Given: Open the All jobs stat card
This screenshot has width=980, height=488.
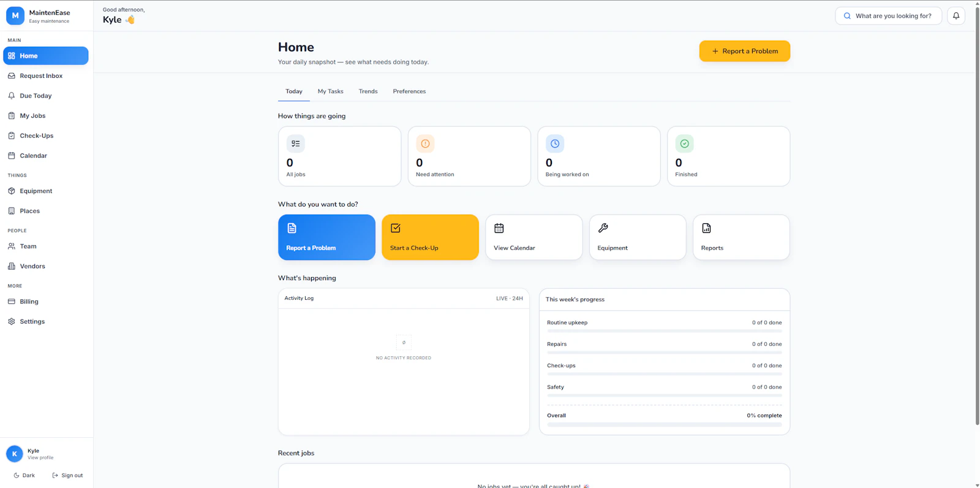Looking at the screenshot, I should [x=339, y=156].
